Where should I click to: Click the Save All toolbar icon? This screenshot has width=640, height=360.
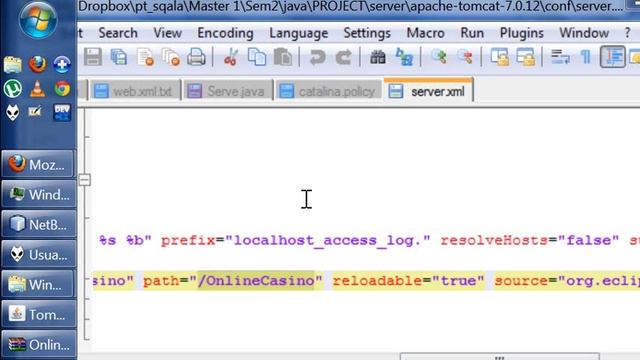click(119, 57)
